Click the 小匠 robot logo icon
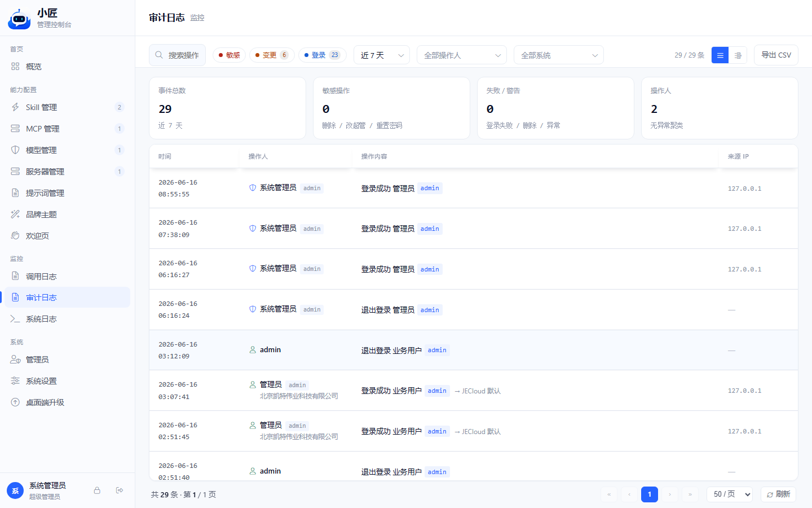 19,19
